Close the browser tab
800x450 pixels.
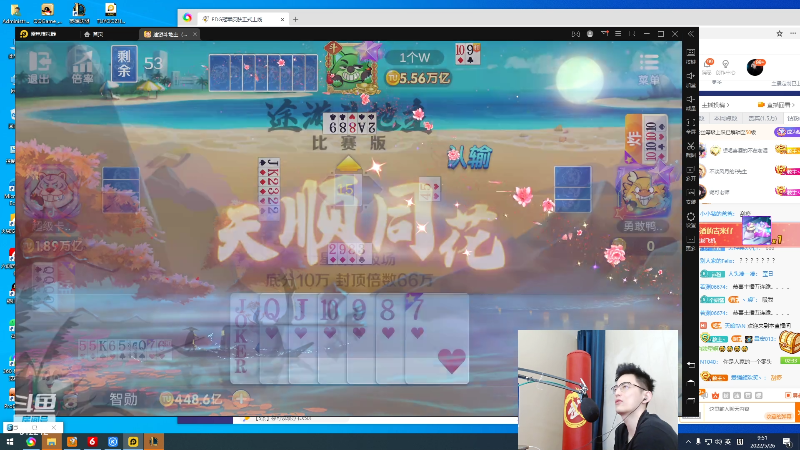point(282,19)
